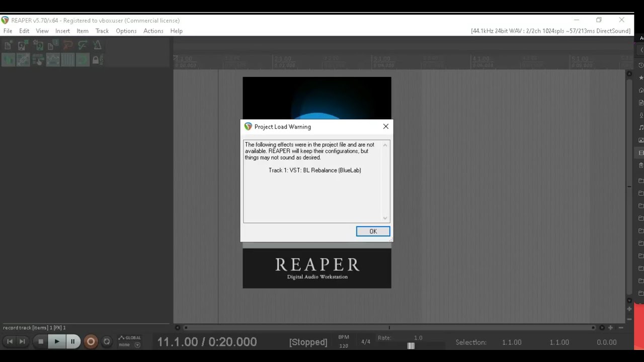Screen dimensions: 644x362
Task: Click the transport Stop button
Action: coord(41,341)
